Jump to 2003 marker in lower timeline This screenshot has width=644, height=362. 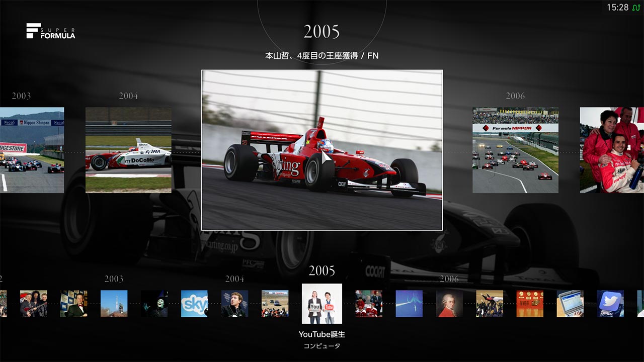click(114, 279)
